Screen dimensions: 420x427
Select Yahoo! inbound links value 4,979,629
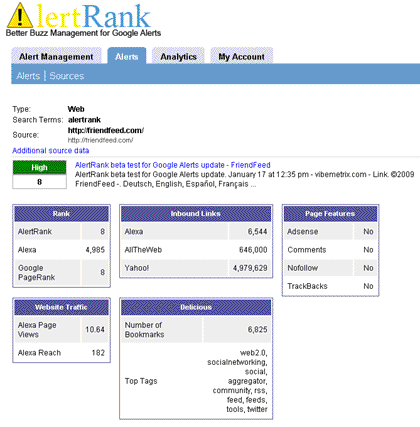tap(250, 268)
